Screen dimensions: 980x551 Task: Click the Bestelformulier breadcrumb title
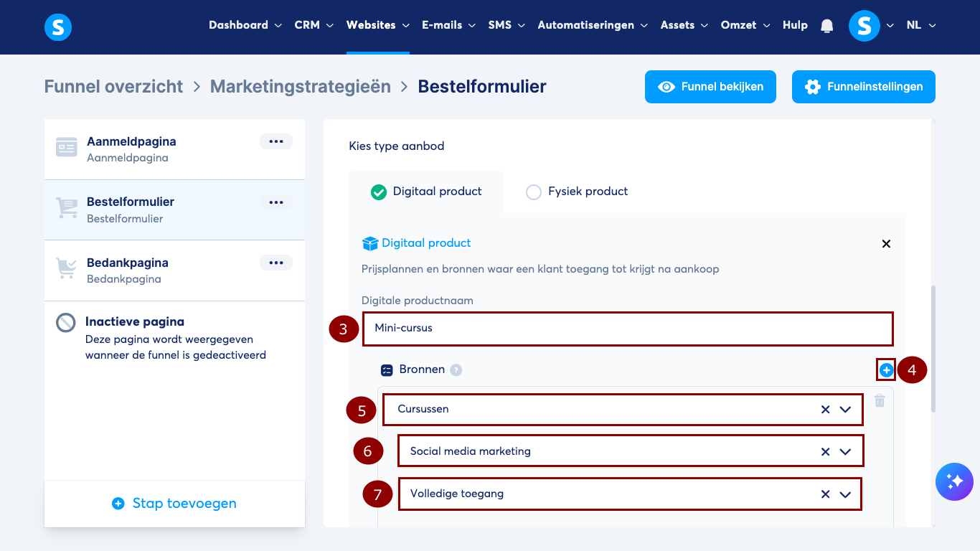point(482,87)
